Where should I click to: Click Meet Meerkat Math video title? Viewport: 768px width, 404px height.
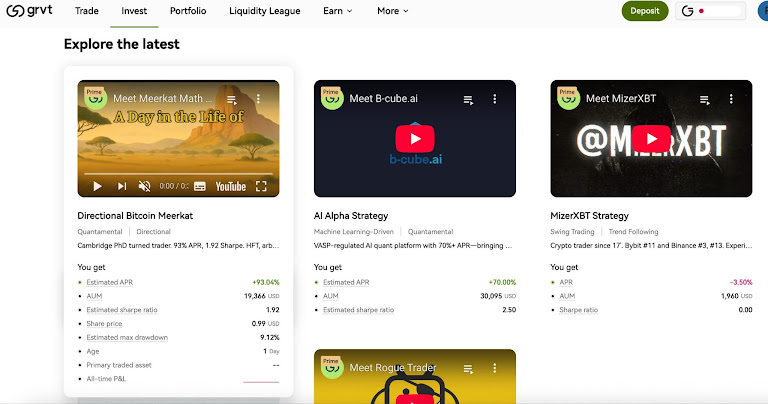tap(163, 98)
